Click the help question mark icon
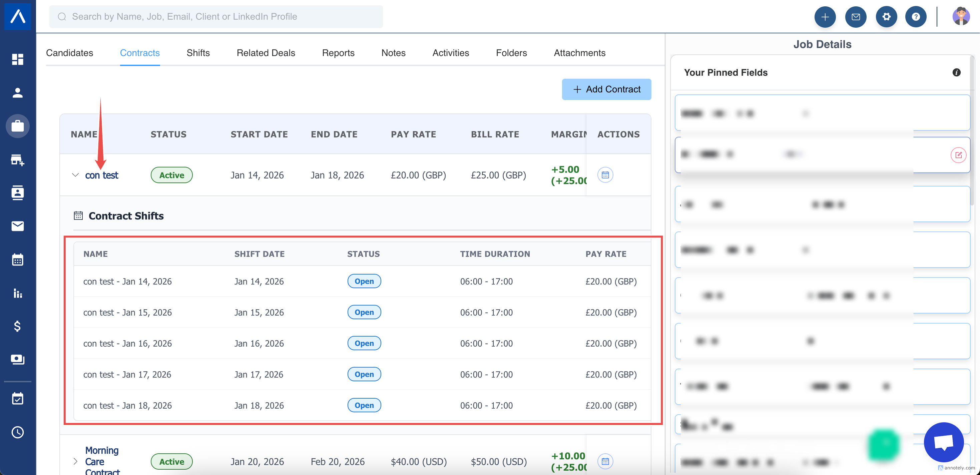The width and height of the screenshot is (980, 475). pyautogui.click(x=916, y=17)
